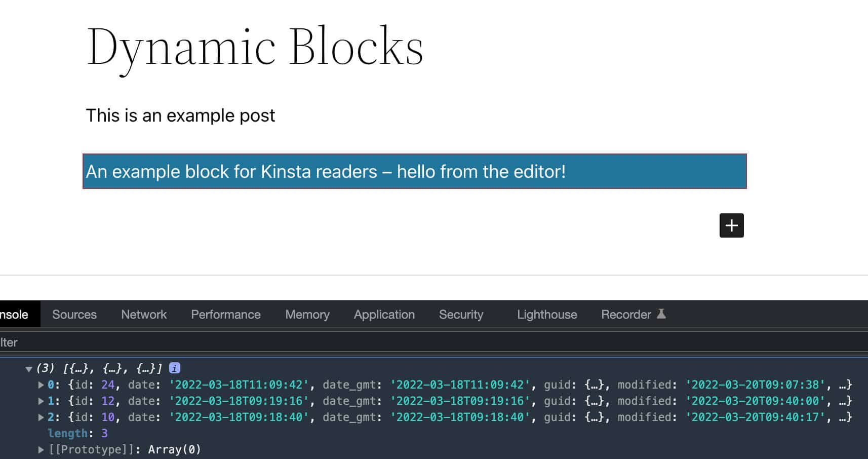Open the Application tab in DevTools
The height and width of the screenshot is (459, 868).
click(384, 315)
